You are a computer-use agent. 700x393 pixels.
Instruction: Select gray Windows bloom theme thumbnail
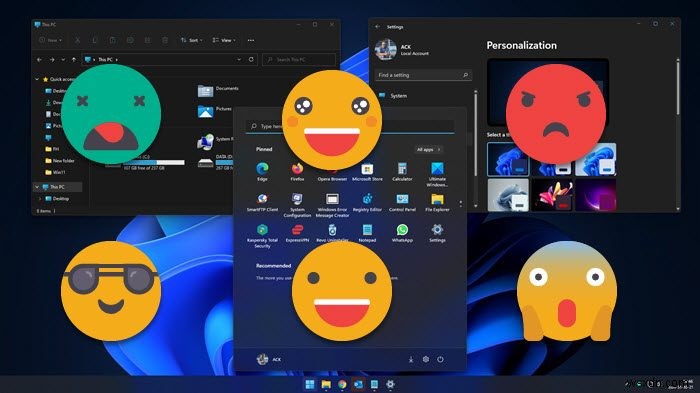[508, 195]
